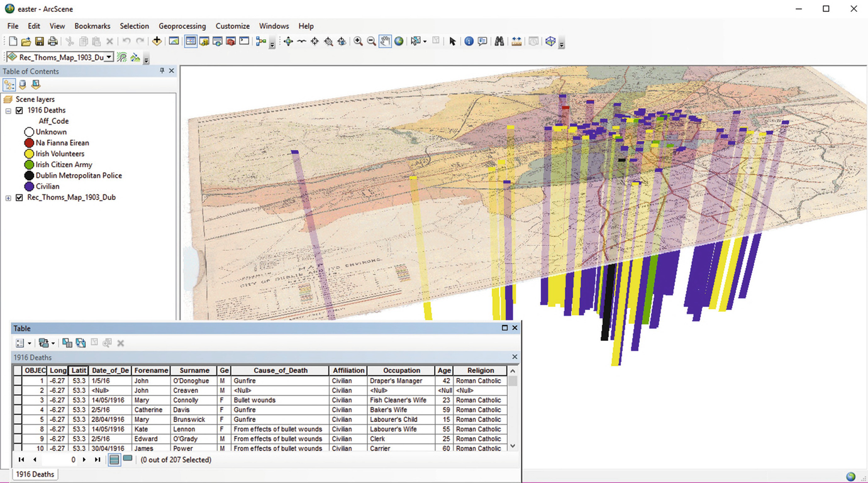868x483 pixels.
Task: Click the Search window icon
Action: pos(217,42)
